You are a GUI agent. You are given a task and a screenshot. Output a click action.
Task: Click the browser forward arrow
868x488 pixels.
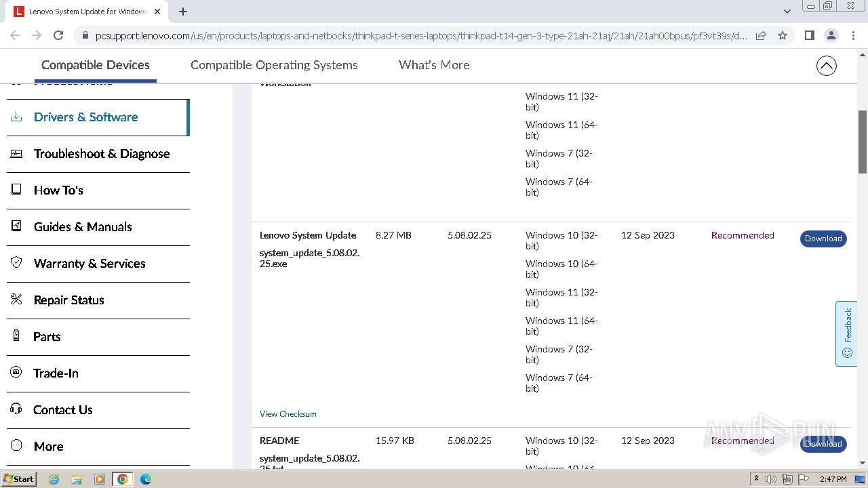pos(37,35)
